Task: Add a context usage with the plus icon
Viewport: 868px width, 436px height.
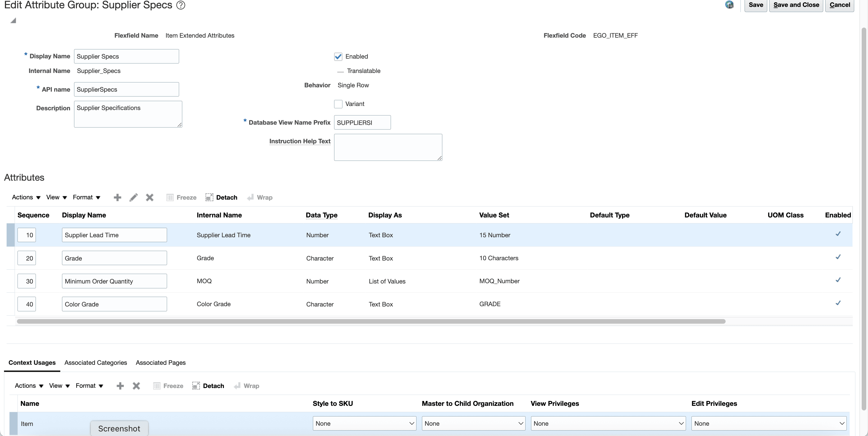Action: pos(120,386)
